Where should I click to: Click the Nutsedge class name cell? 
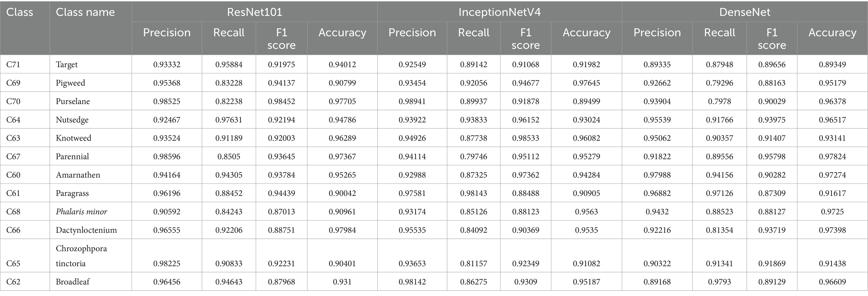[72, 120]
